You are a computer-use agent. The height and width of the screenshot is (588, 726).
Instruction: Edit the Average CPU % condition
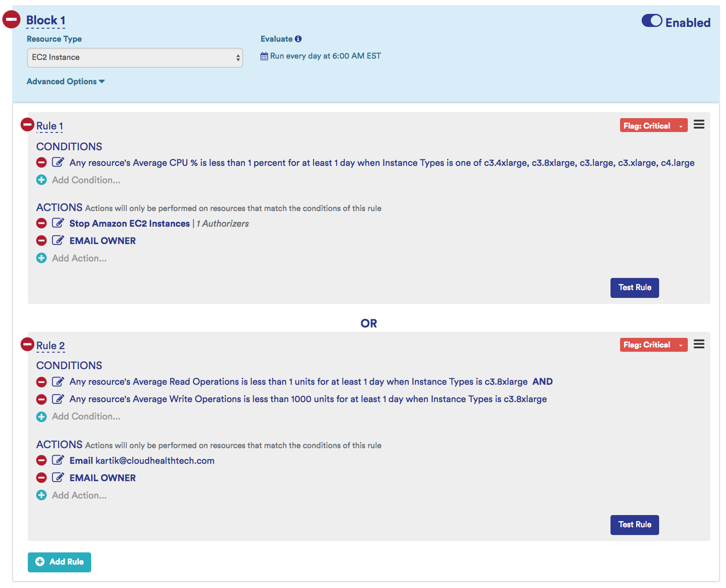[58, 162]
